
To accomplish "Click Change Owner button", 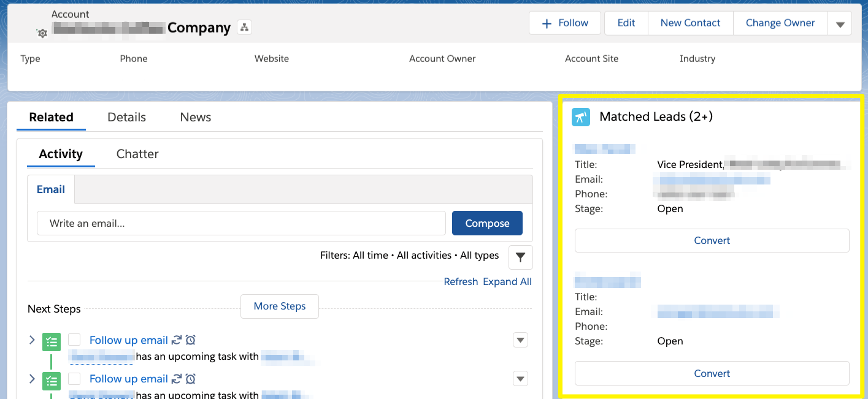I will tap(780, 23).
